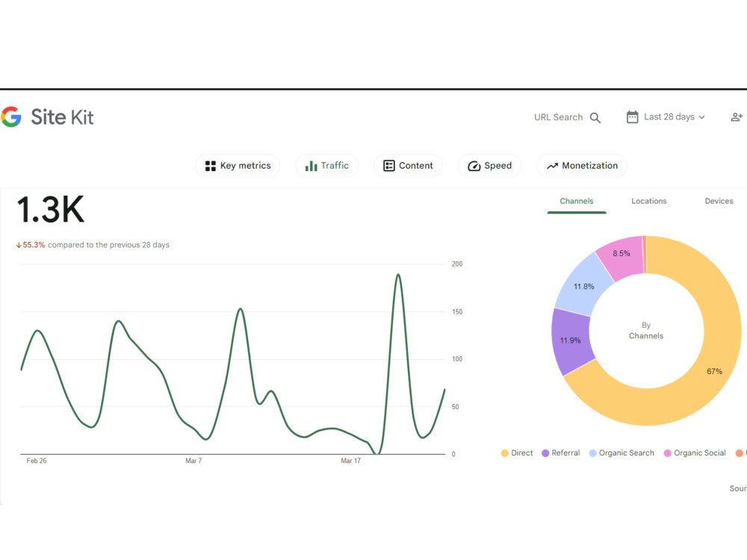Click the 50 y-axis value
Image resolution: width=747 pixels, height=560 pixels.
click(x=456, y=407)
